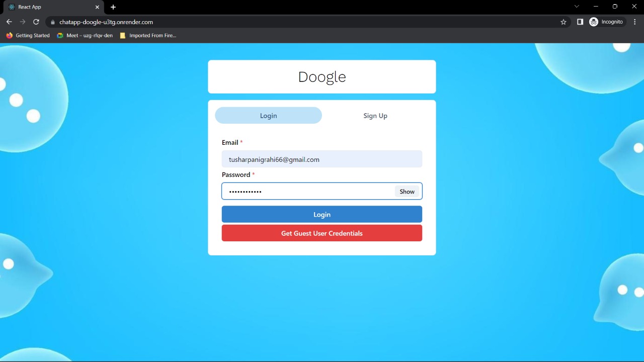Restore down the browser window

(615, 7)
